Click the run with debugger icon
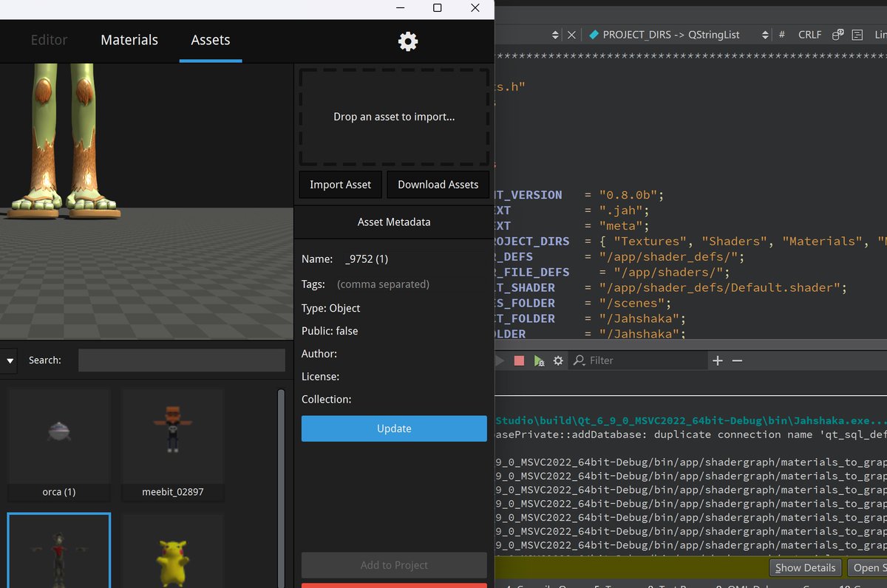Image resolution: width=887 pixels, height=588 pixels. tap(539, 360)
